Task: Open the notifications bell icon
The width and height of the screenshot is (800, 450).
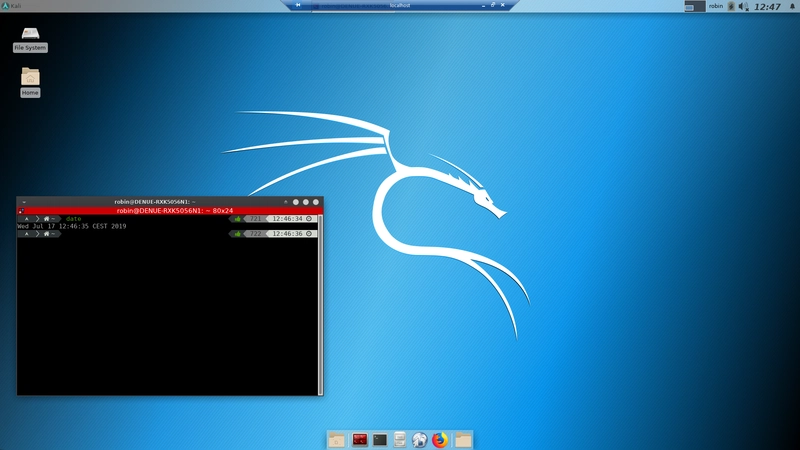Action: pyautogui.click(x=792, y=6)
